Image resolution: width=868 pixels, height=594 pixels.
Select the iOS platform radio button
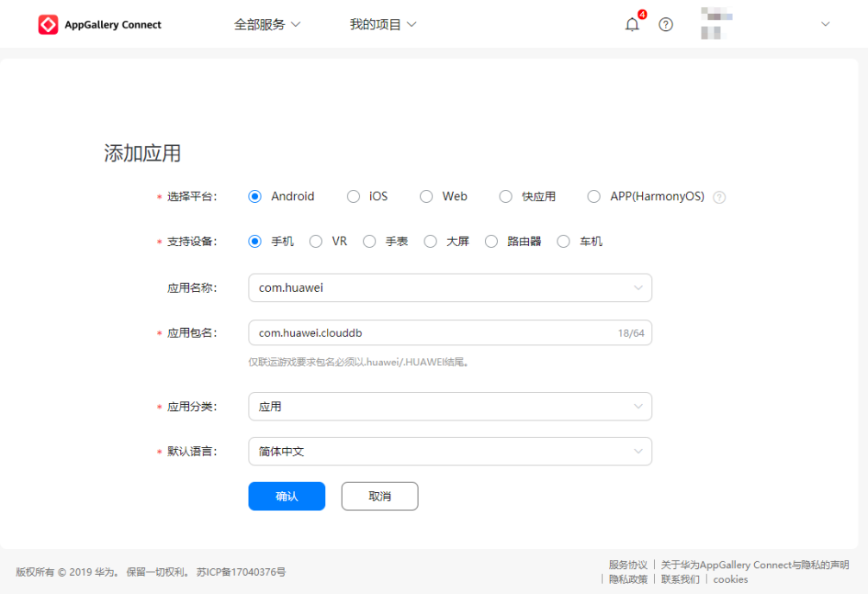click(x=353, y=197)
